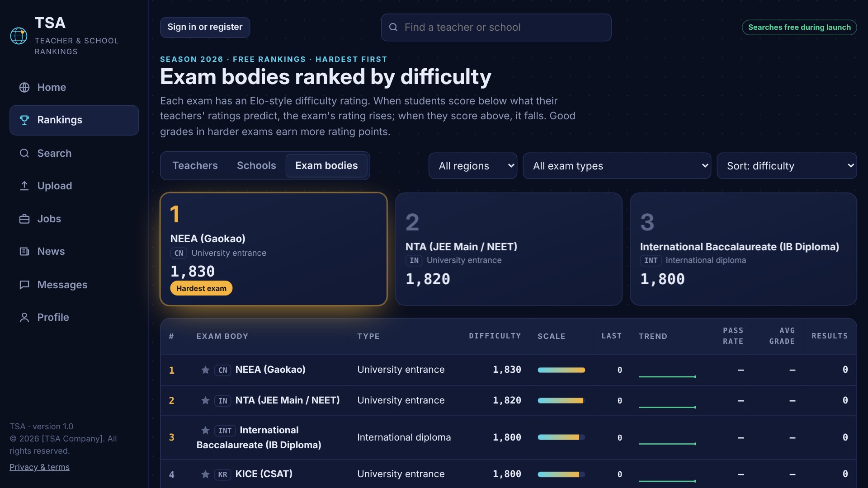Star the International Baccalaureate row
Viewport: 868px width, 488px height.
tap(205, 430)
